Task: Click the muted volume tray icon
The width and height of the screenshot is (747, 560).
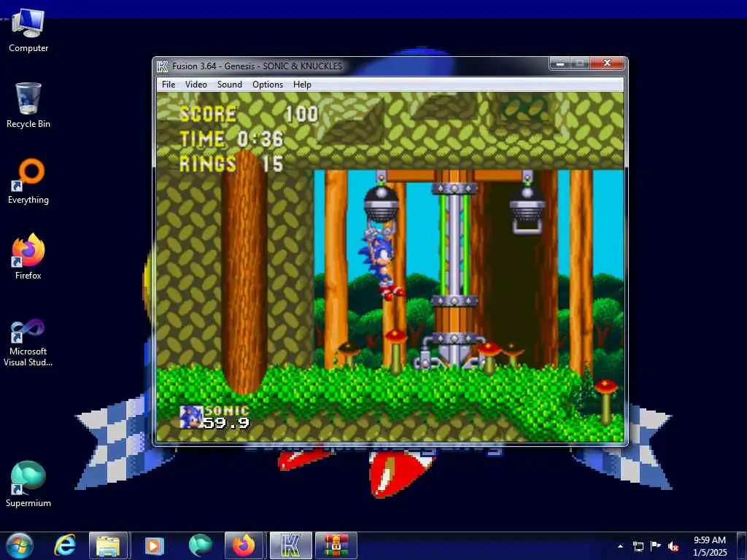Action: pos(673,546)
